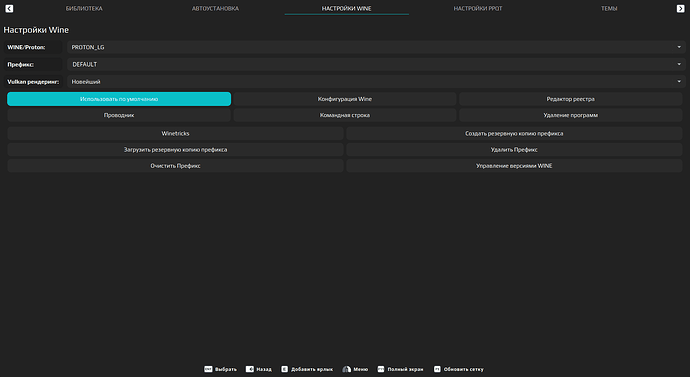
Task: Click the Полный экран key icon
Action: coord(381,369)
